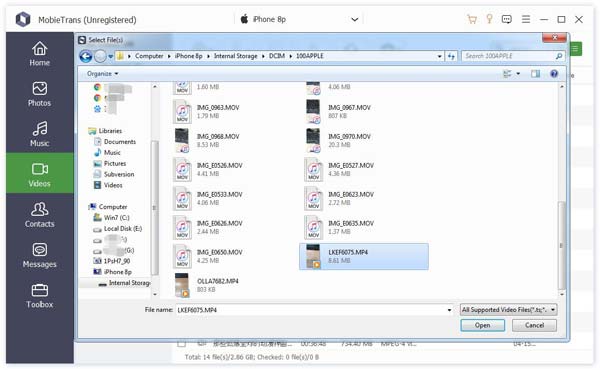Click Computer in the address breadcrumb
This screenshot has width=600, height=370.
pos(149,56)
